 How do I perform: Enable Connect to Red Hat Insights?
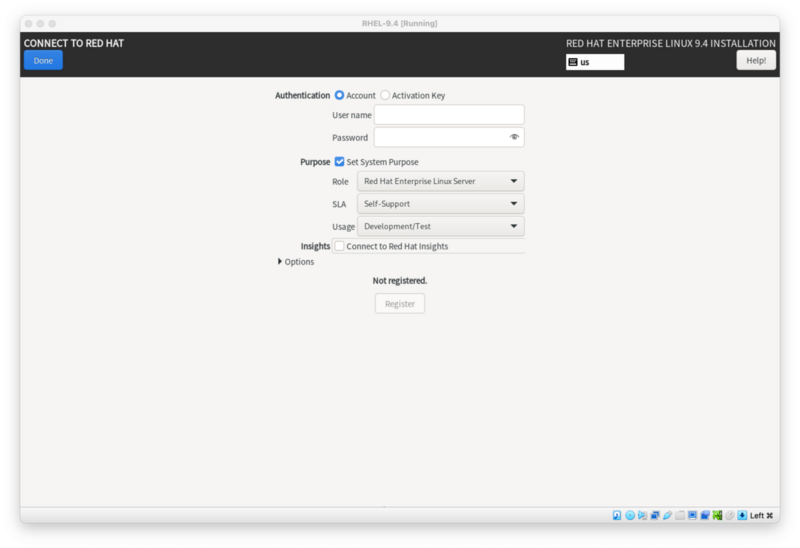(339, 246)
